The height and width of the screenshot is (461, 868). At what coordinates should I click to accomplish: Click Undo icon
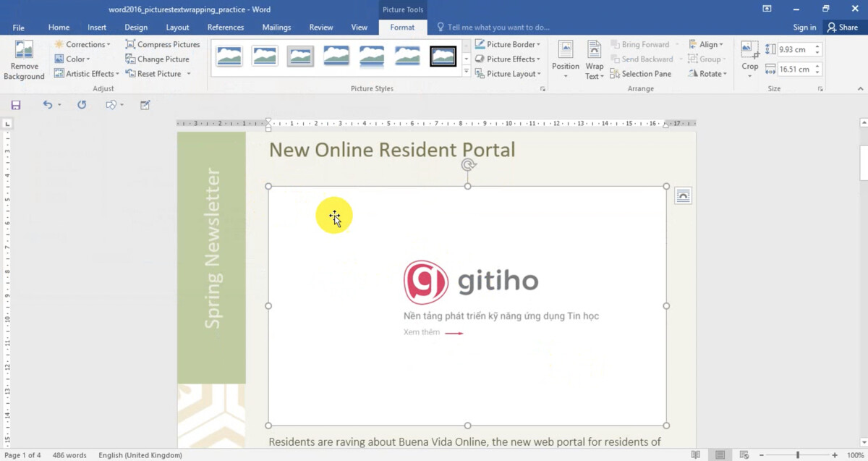coord(47,105)
